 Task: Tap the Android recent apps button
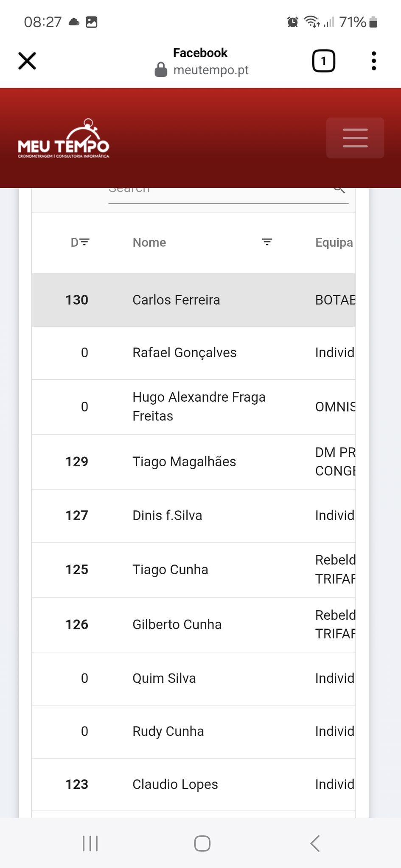click(90, 843)
